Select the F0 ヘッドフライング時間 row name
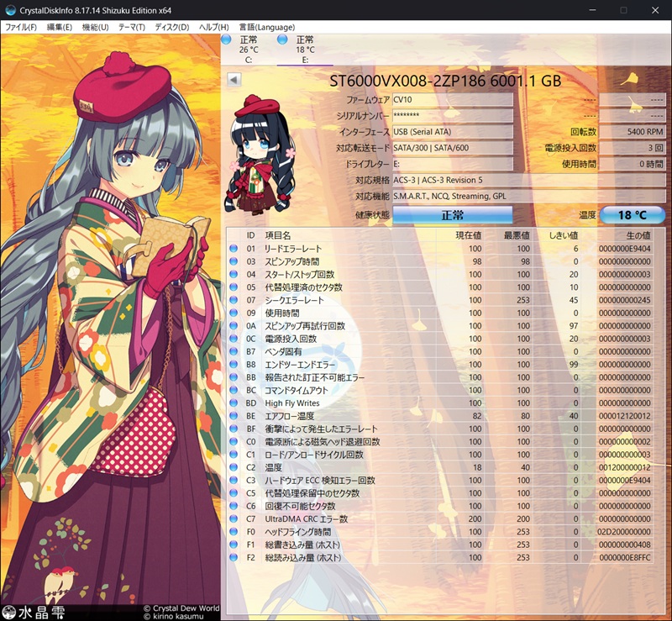Screen dimensions: 672x621 coord(298,532)
